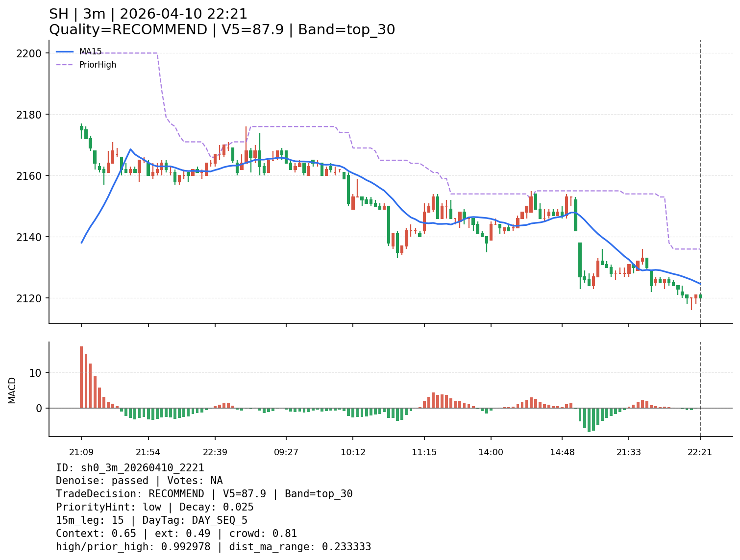Click the 10 label on MACD axis

[37, 373]
